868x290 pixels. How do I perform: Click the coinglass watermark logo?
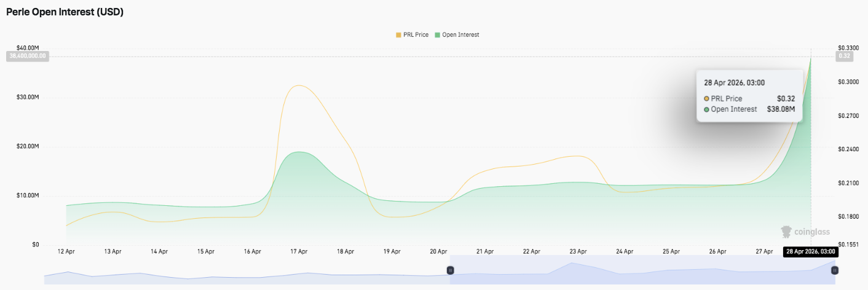[x=805, y=232]
